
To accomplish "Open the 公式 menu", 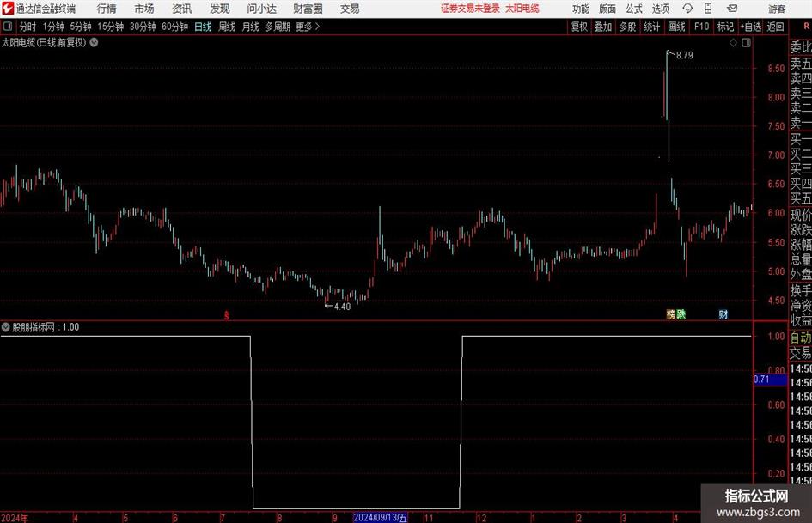I will point(634,9).
